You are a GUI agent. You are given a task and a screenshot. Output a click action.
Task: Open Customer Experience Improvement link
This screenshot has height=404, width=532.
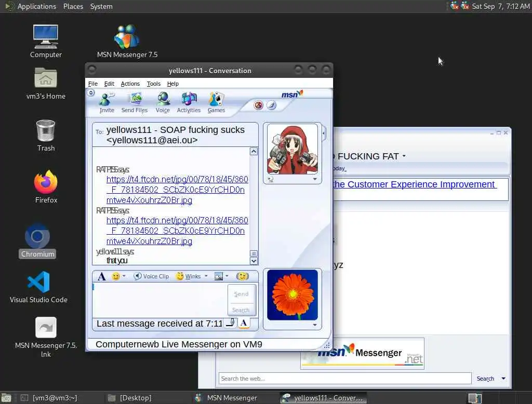click(414, 184)
